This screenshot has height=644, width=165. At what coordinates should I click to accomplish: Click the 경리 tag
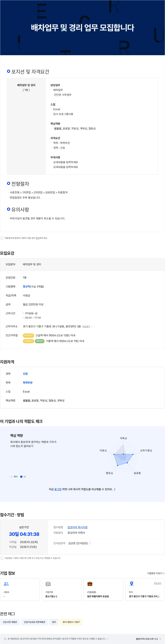click(x=54, y=622)
